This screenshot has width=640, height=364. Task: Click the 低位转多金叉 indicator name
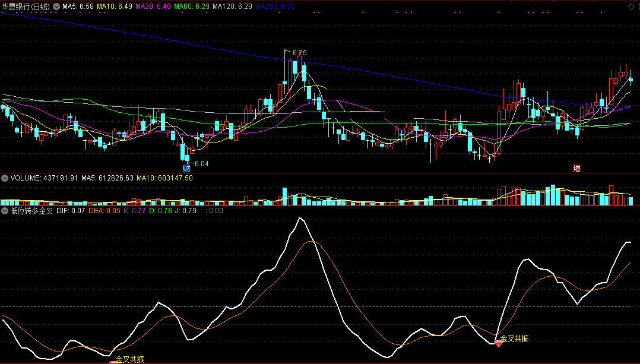[x=32, y=211]
